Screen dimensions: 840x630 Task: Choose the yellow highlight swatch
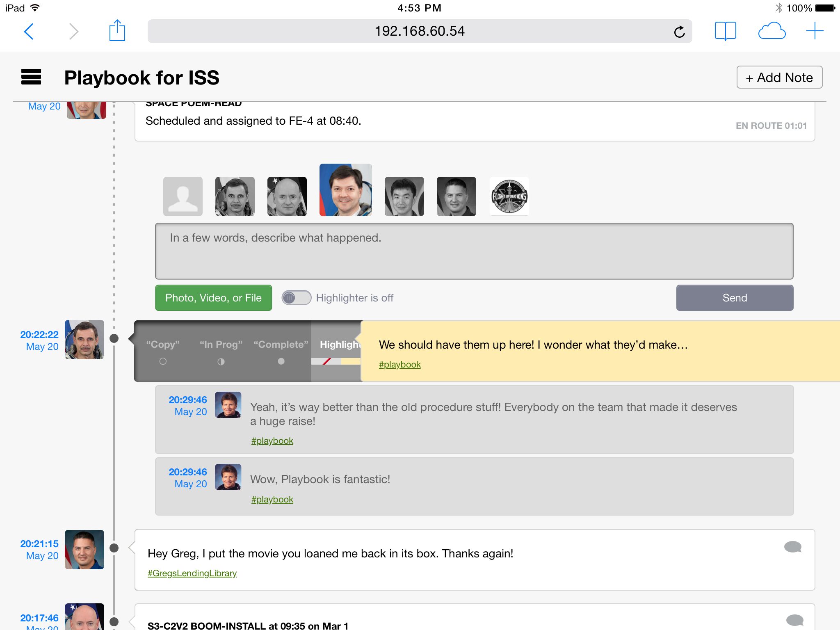tap(351, 361)
